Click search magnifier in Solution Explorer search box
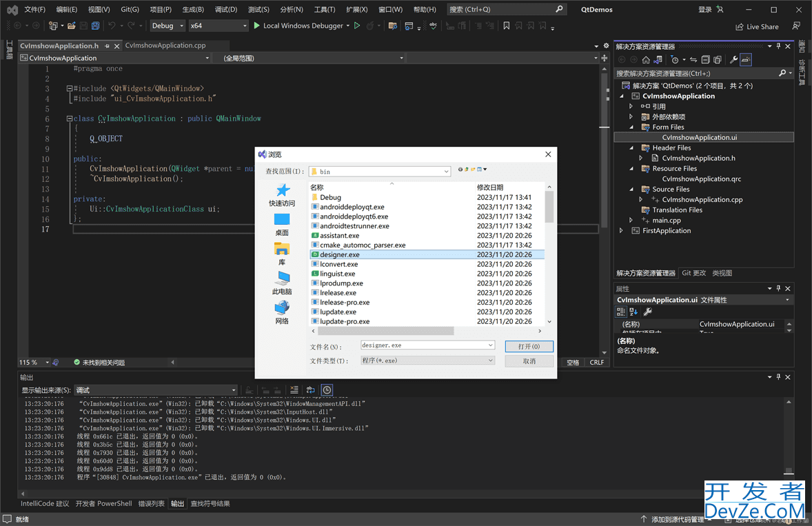The image size is (812, 526). pos(782,73)
